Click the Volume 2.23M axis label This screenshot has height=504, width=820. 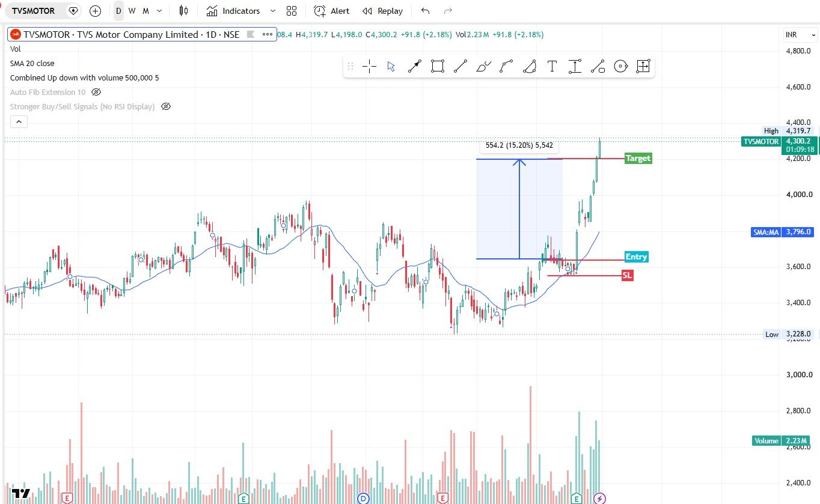click(x=782, y=441)
